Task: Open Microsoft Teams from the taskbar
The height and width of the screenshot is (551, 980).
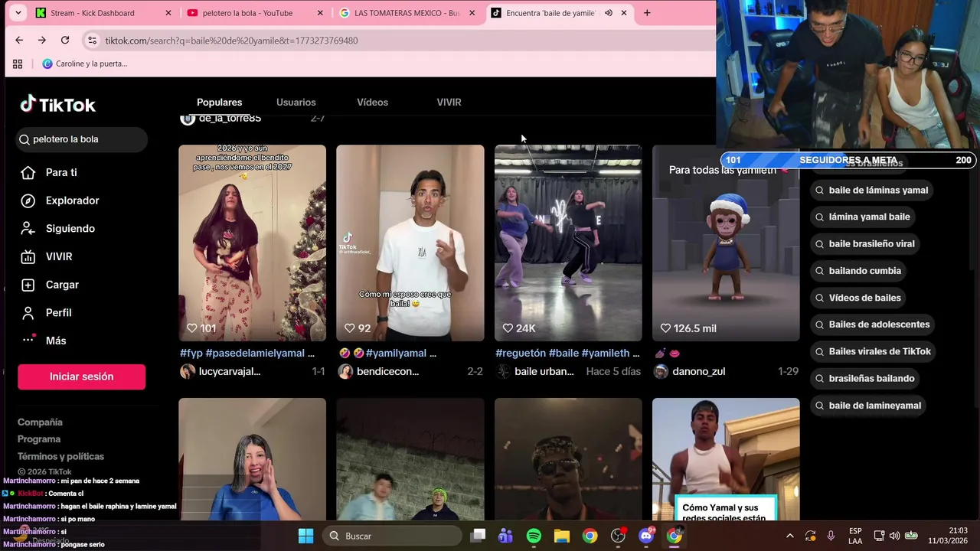Action: [x=505, y=536]
